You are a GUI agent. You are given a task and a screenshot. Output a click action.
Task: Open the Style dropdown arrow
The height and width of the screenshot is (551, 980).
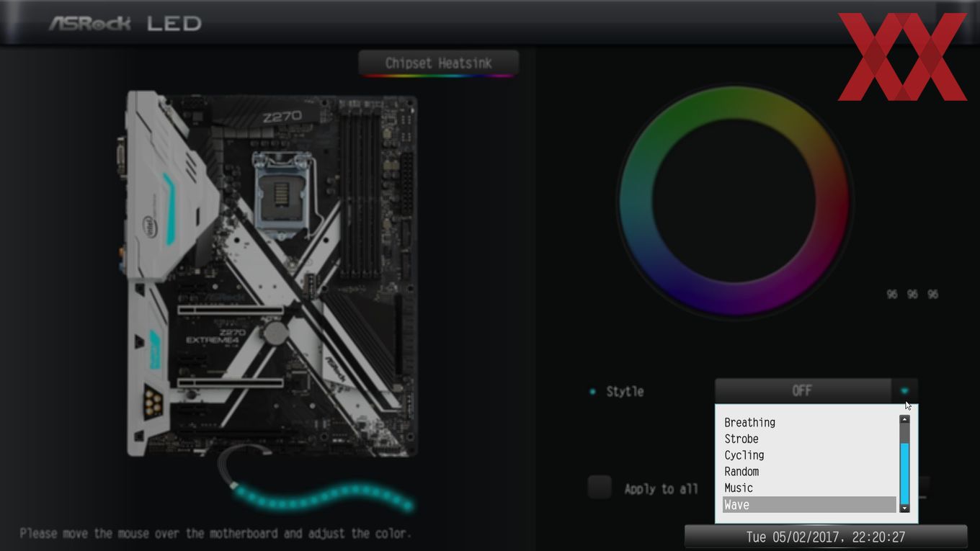pyautogui.click(x=904, y=391)
